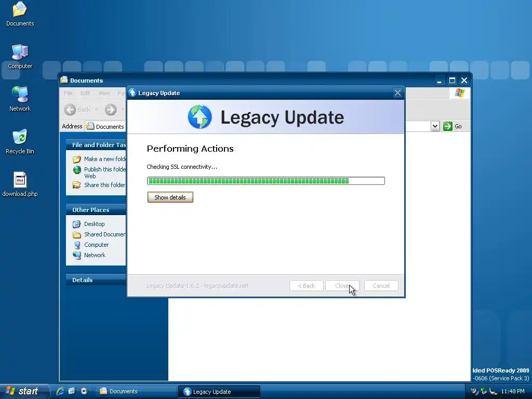Click the Windows flag logo in the Documents window

(x=460, y=93)
